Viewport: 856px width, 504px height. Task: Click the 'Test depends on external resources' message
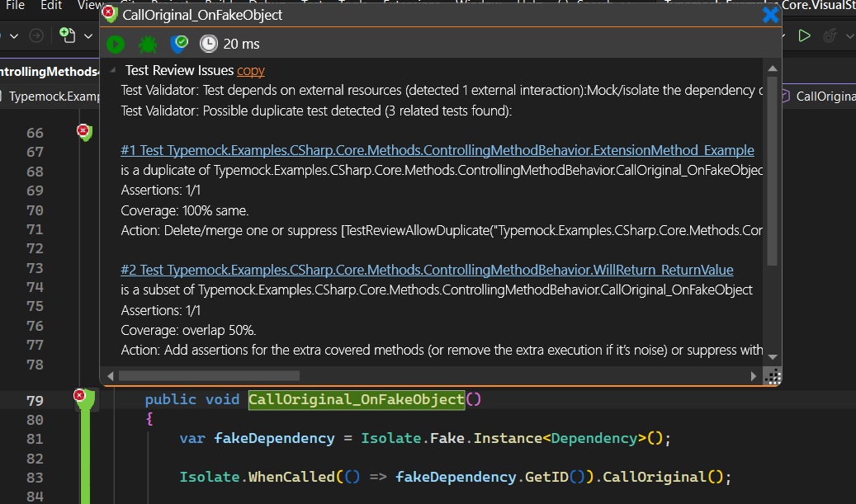(x=442, y=90)
